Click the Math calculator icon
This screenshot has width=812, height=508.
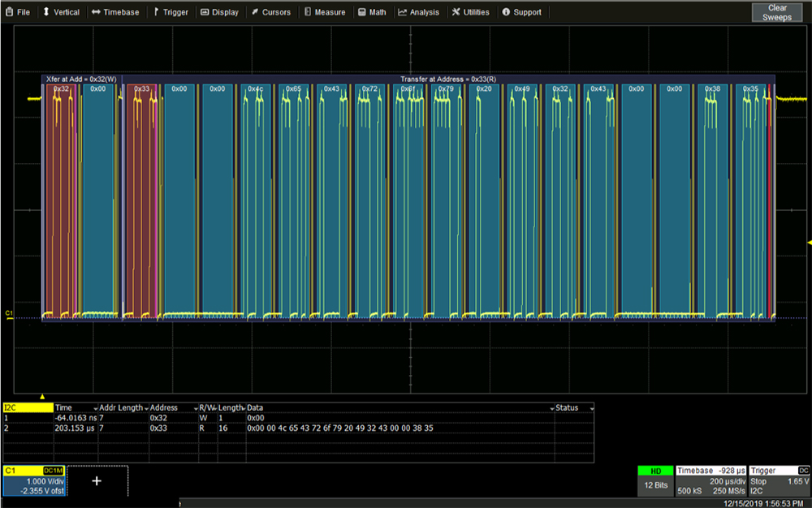pos(362,12)
